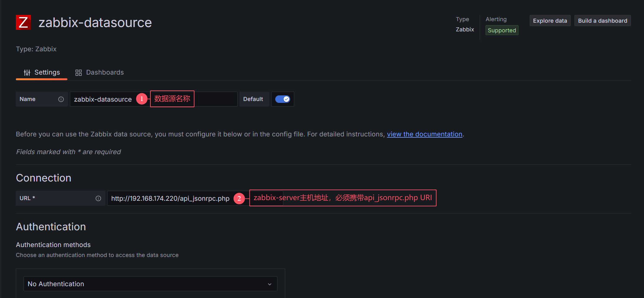Open the No Authentication dropdown
Image resolution: width=644 pixels, height=298 pixels.
click(150, 284)
